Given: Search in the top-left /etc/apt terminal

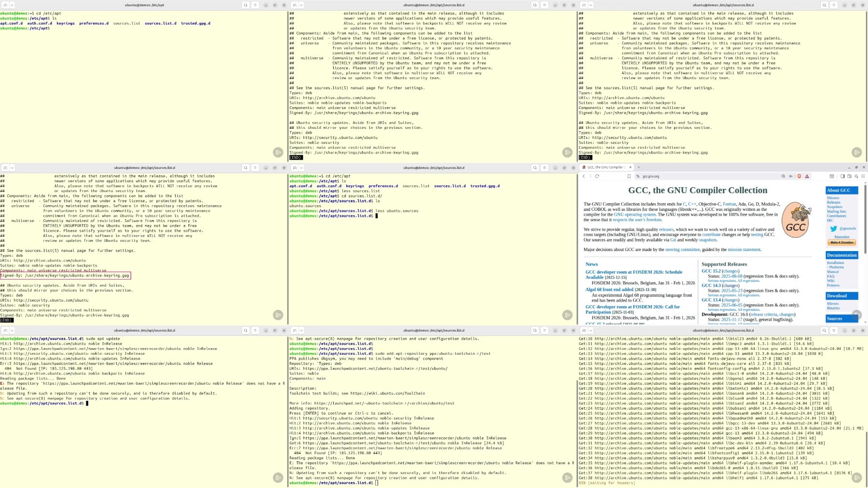Looking at the screenshot, I should click(x=245, y=5).
